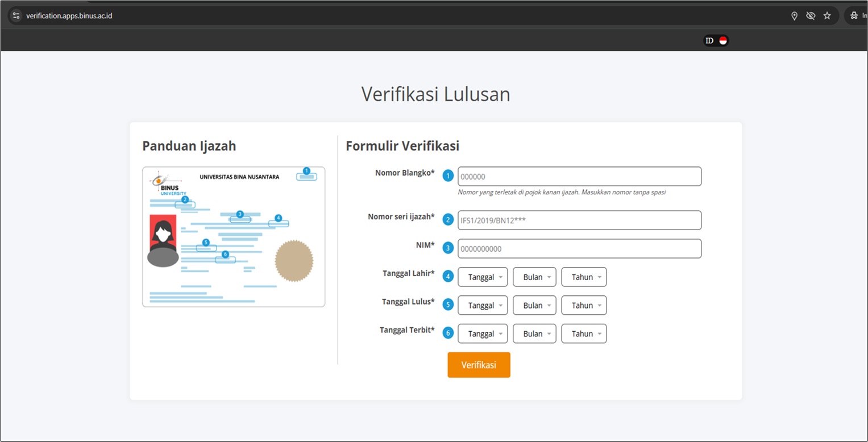The image size is (868, 442).
Task: Click into the Nomor seri ijazah field
Action: pyautogui.click(x=579, y=220)
